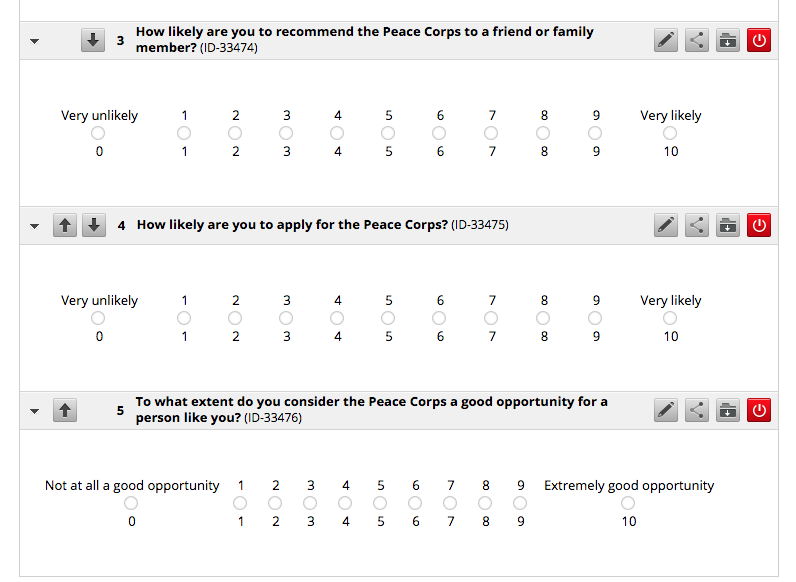The height and width of the screenshot is (582, 796).
Task: Click the question 4 title text
Action: [x=291, y=225]
